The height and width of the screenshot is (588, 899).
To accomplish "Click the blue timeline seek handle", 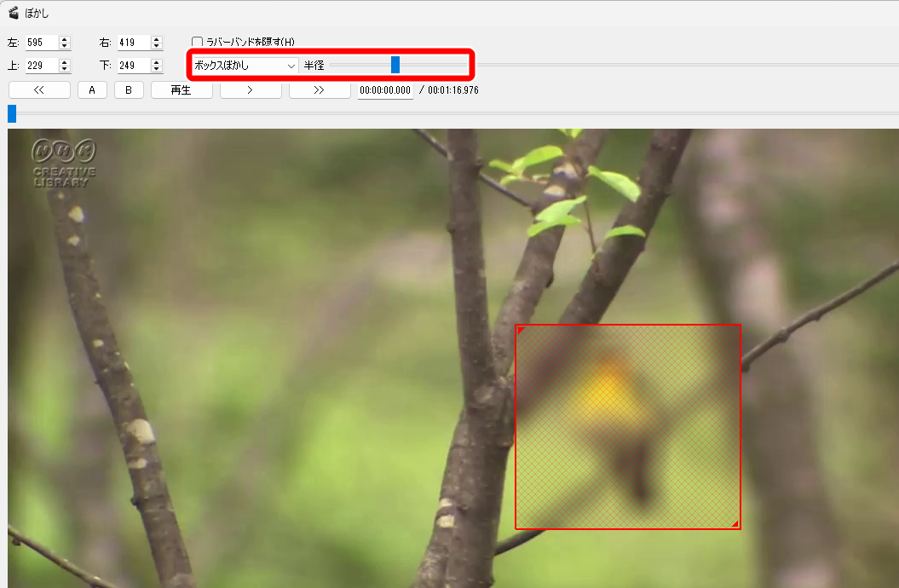I will point(12,113).
